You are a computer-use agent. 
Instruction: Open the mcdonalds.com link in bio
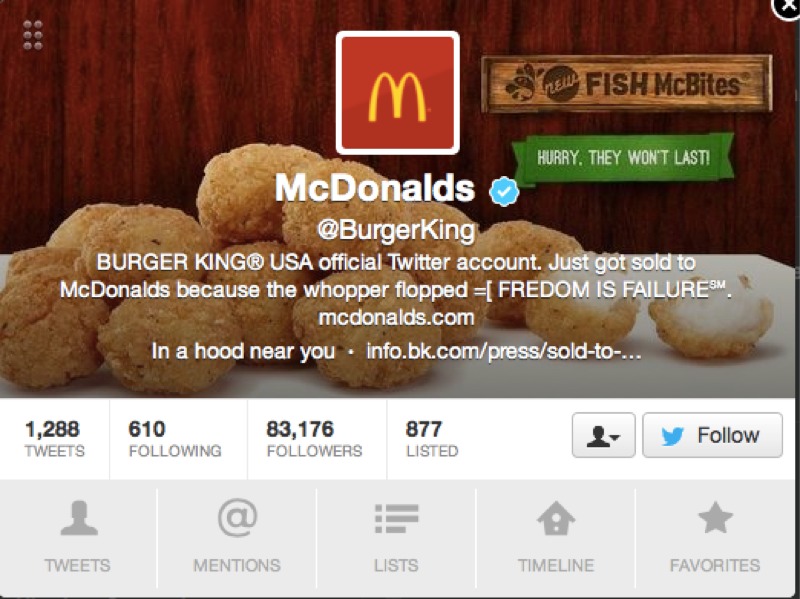[396, 318]
